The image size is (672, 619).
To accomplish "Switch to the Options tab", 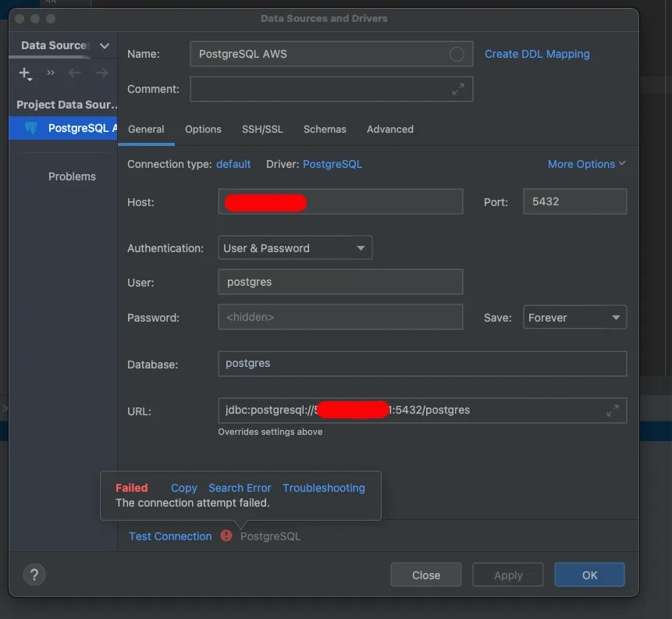I will point(203,129).
